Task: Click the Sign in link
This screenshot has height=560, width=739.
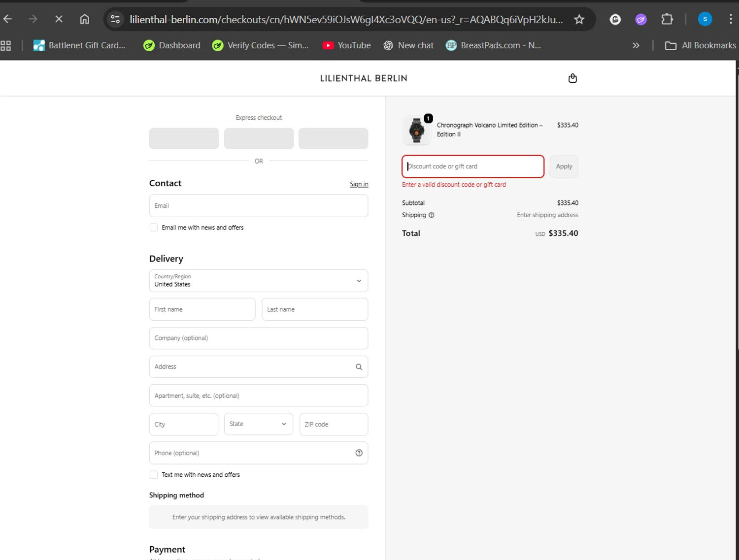Action: [x=359, y=184]
